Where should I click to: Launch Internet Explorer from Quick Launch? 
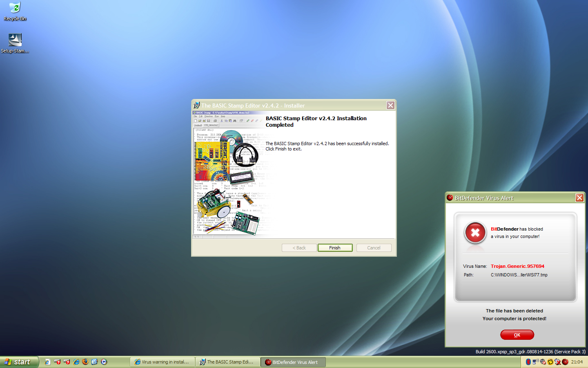[76, 362]
